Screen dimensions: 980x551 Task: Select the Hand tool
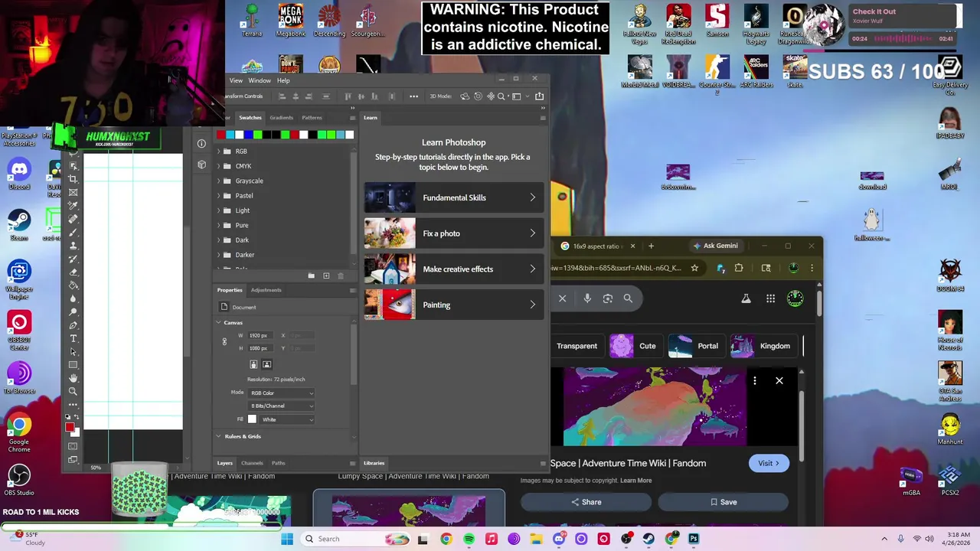point(73,377)
